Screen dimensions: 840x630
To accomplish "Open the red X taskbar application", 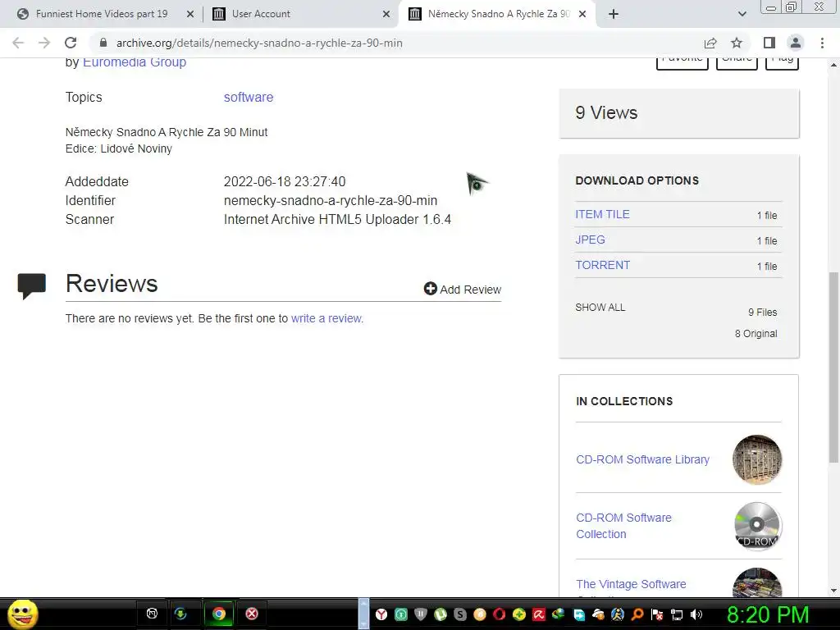I will point(251,614).
